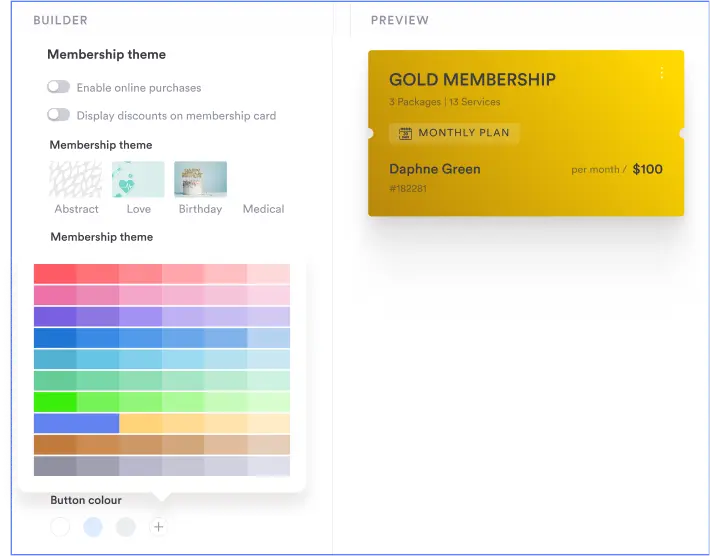The height and width of the screenshot is (556, 720).
Task: Pick the lightest blue palette swatch
Action: click(268, 338)
